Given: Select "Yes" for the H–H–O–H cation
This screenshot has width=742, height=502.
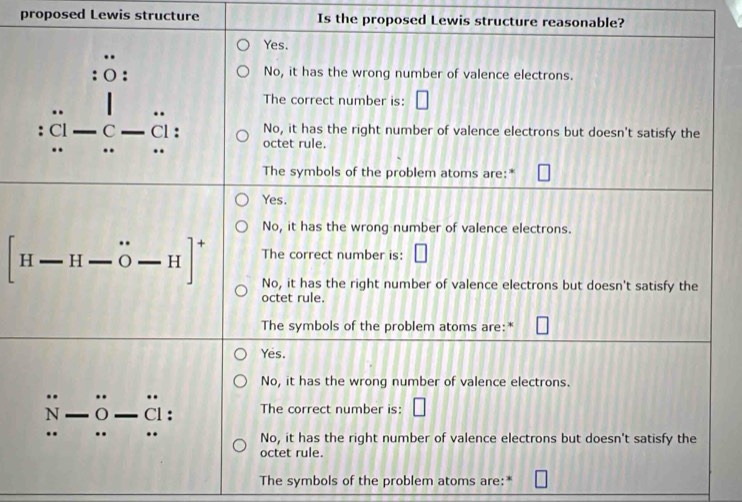Looking at the screenshot, I should tap(245, 201).
